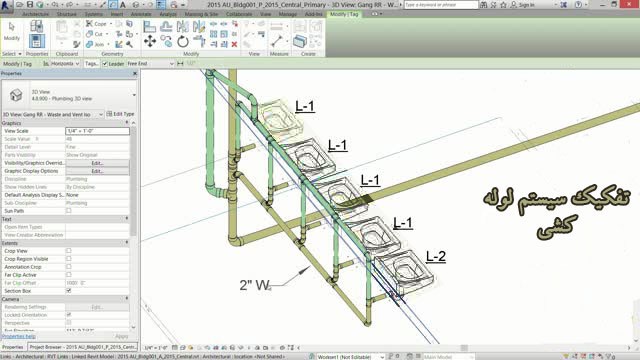
Task: Enable the Crop View checkbox
Action: click(x=69, y=251)
